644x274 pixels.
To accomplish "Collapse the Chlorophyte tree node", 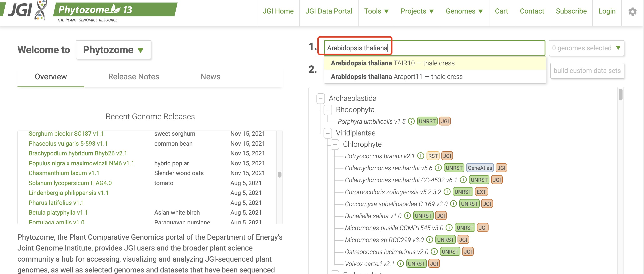I will [x=334, y=144].
